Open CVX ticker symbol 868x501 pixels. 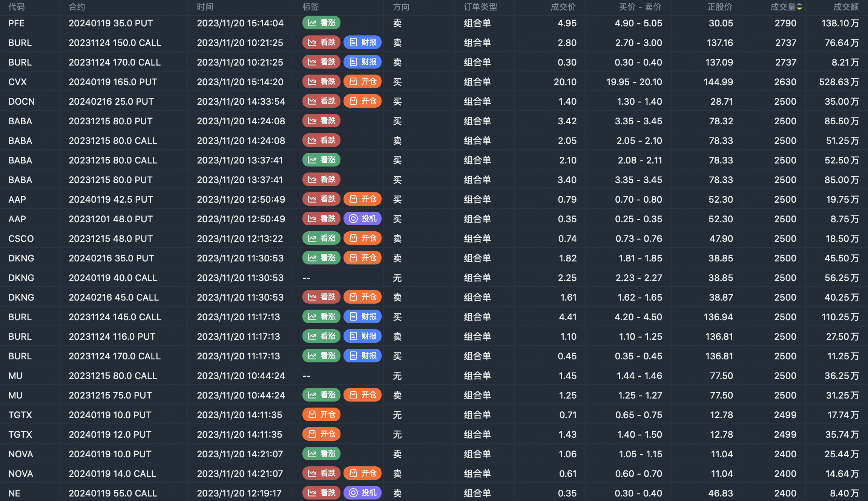(x=17, y=82)
